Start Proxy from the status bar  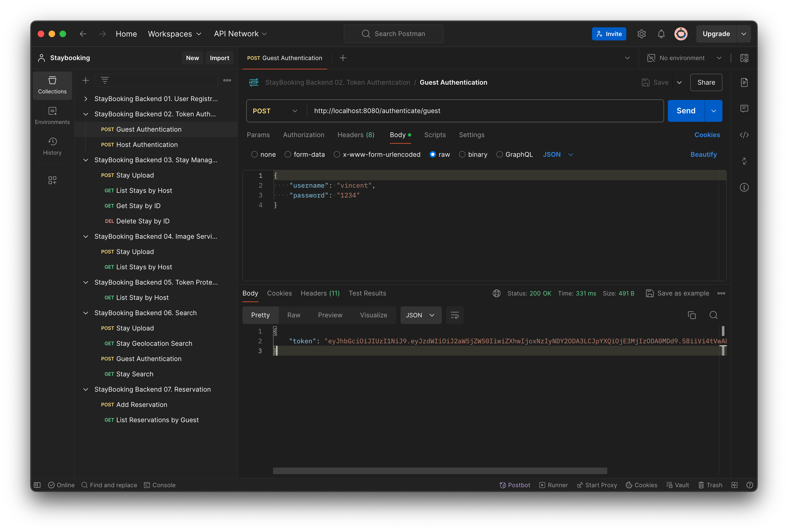pyautogui.click(x=597, y=485)
